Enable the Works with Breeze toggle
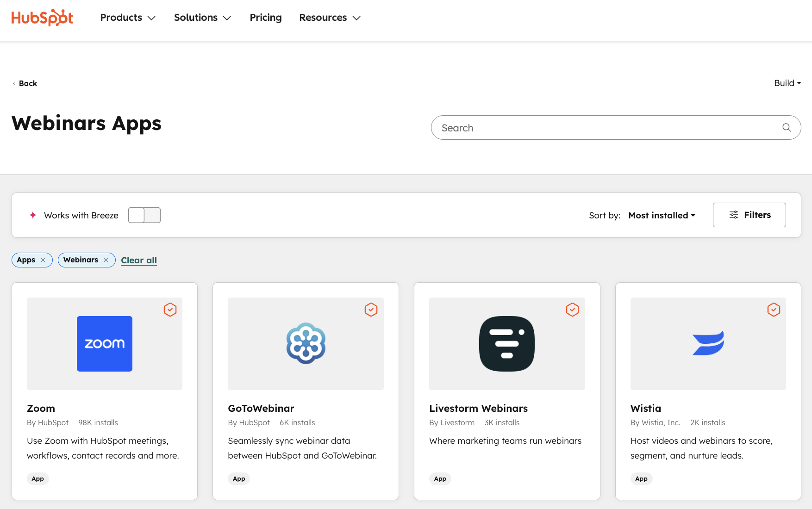 point(144,215)
